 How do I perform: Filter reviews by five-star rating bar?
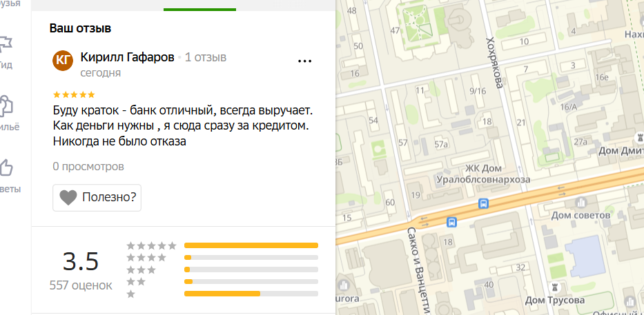pyautogui.click(x=251, y=245)
